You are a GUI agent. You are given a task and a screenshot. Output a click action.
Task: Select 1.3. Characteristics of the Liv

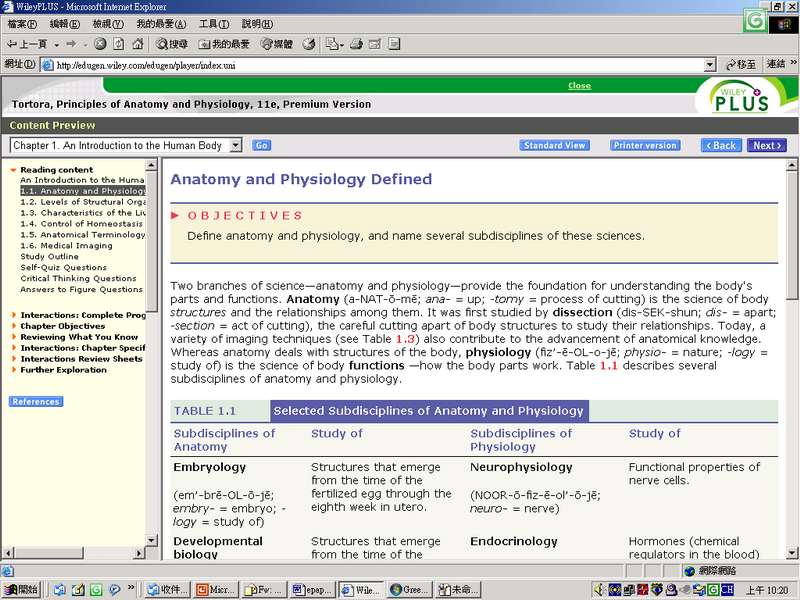[83, 213]
